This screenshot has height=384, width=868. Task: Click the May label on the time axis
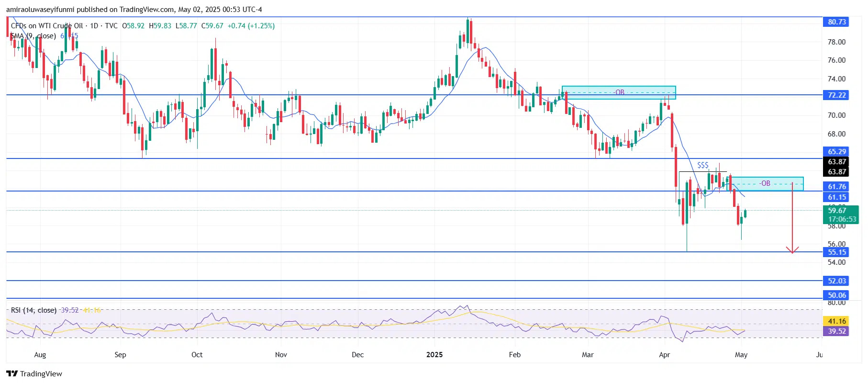[x=741, y=355]
